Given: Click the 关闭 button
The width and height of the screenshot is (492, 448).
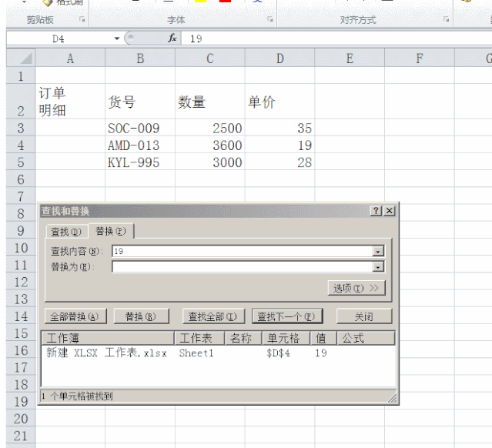Looking at the screenshot, I should (364, 316).
